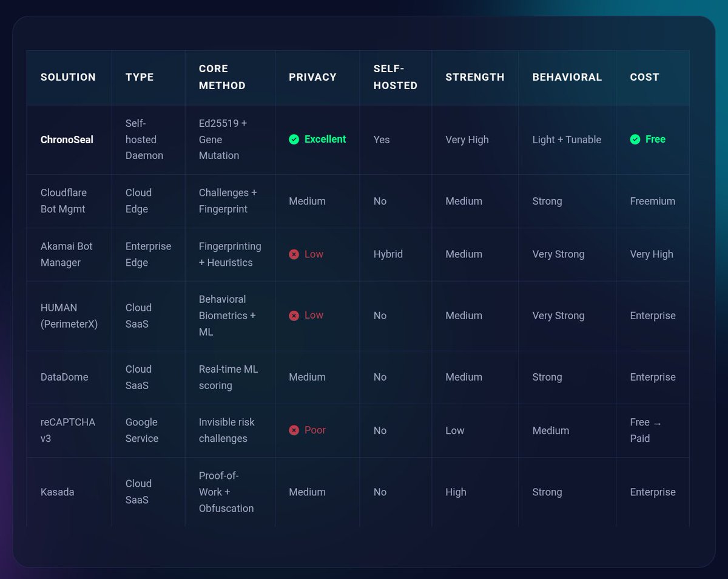This screenshot has height=579, width=728.
Task: Select the ChronoSeal solution name
Action: coord(67,140)
